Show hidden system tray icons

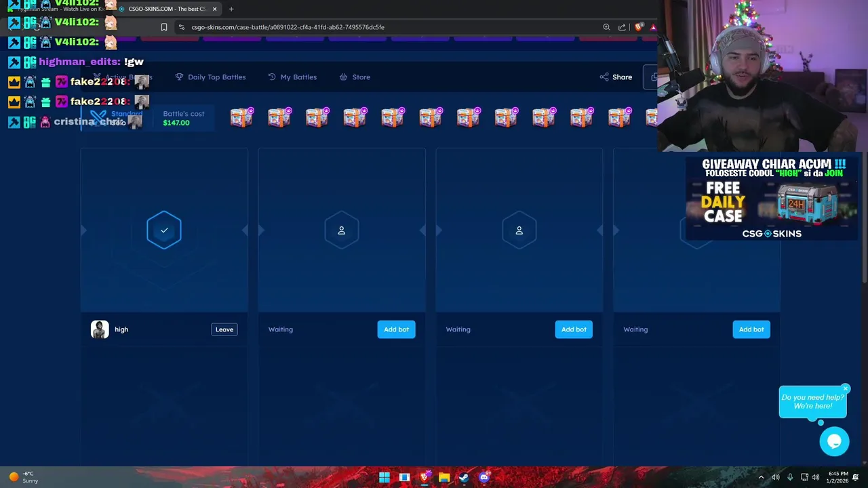click(761, 477)
